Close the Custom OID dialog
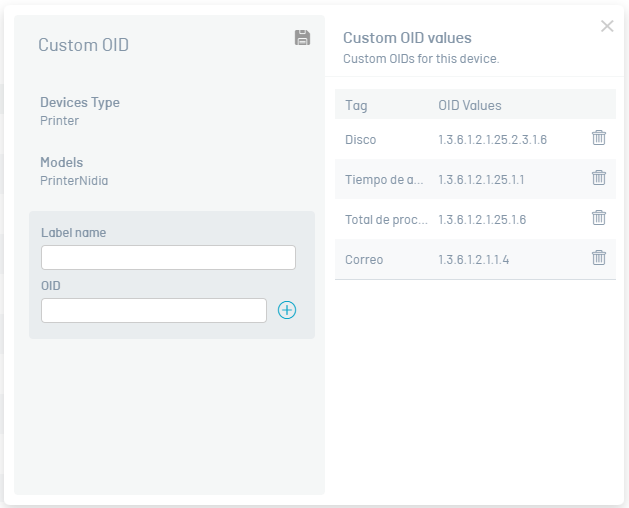Viewport: 629px width, 508px height. point(607,27)
